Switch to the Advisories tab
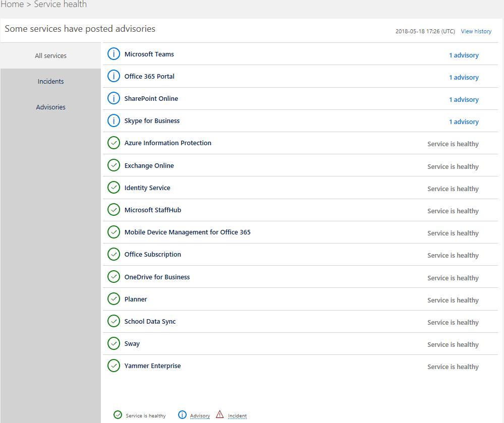Viewport: 504px width, 423px height. pyautogui.click(x=50, y=107)
